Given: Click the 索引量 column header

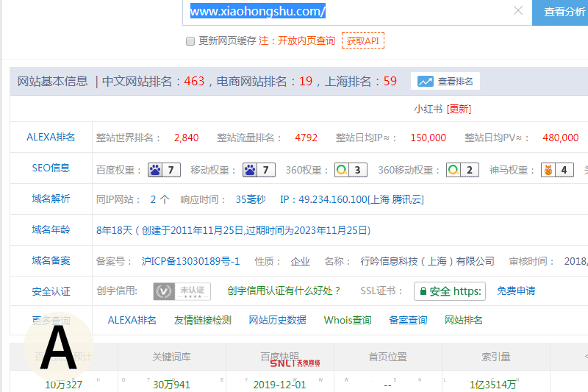Looking at the screenshot, I should [x=495, y=357].
